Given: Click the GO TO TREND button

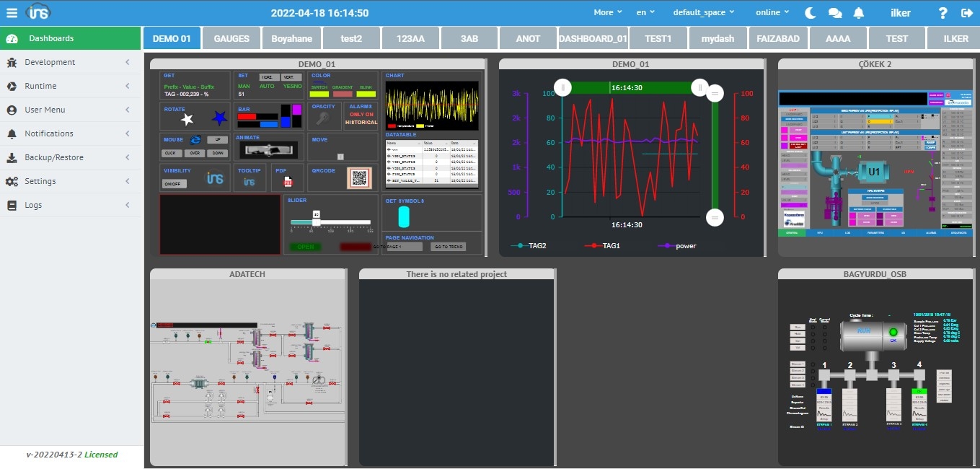Looking at the screenshot, I should tap(448, 247).
